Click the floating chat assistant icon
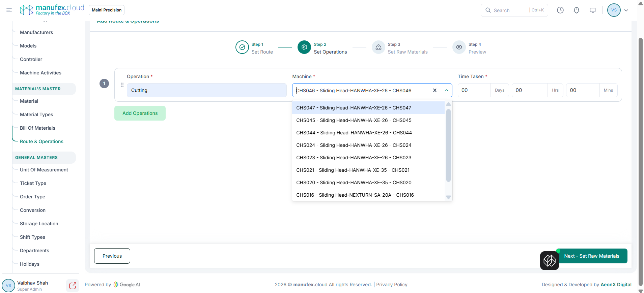 click(549, 260)
